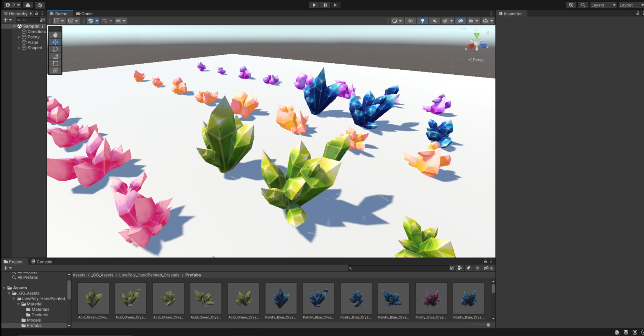The image size is (644, 336).
Task: Toggle scene visibility with the crossed eye icon
Action: coord(462,21)
